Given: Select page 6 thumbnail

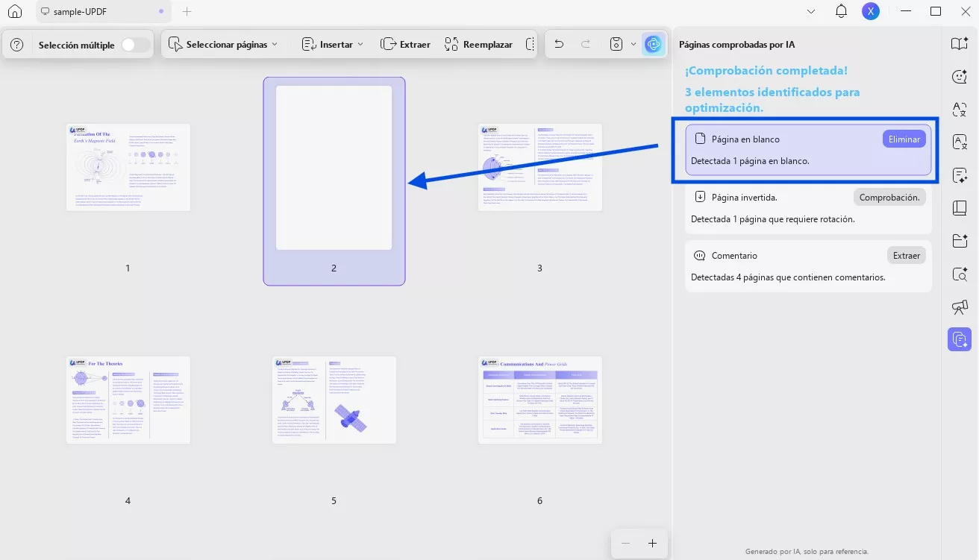Looking at the screenshot, I should [x=540, y=400].
